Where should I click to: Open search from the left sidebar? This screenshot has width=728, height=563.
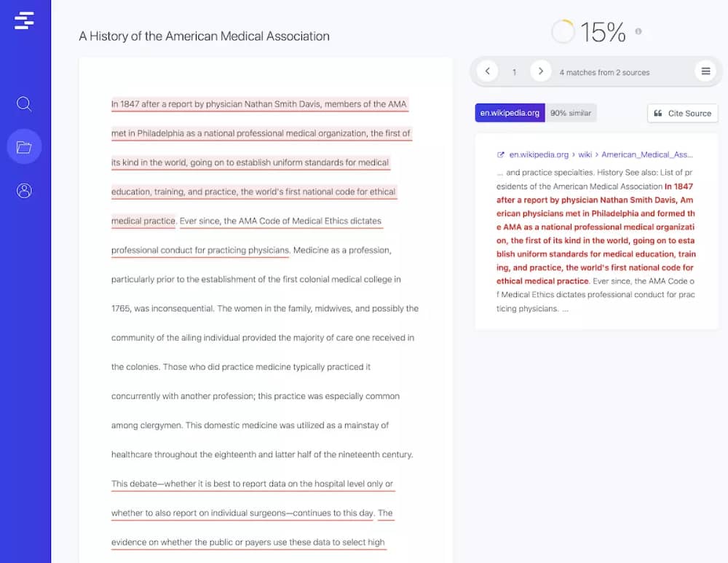point(24,104)
